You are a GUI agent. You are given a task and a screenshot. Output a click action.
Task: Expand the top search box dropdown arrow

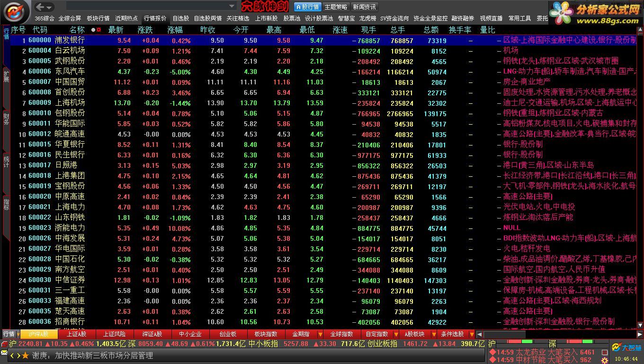tap(232, 7)
